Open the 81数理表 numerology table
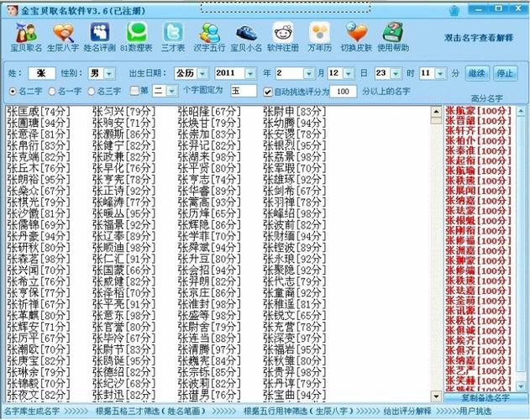 click(138, 37)
